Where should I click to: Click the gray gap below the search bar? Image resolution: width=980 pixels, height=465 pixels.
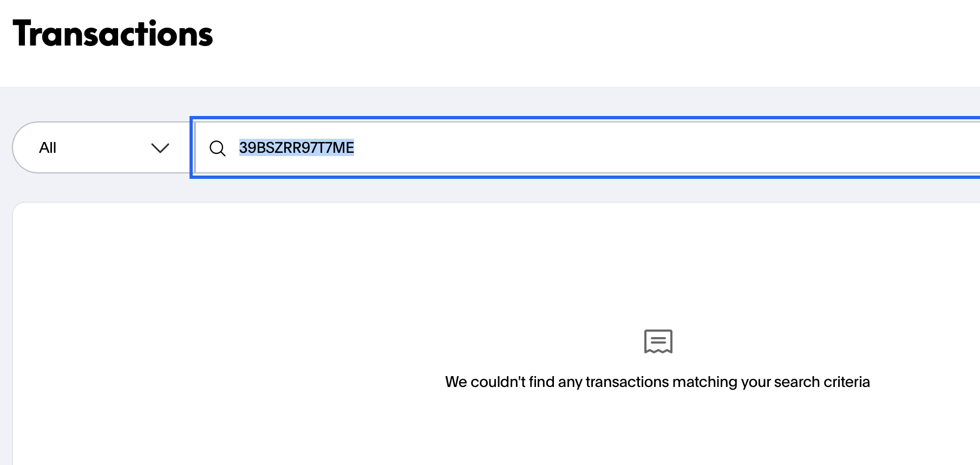click(x=487, y=190)
